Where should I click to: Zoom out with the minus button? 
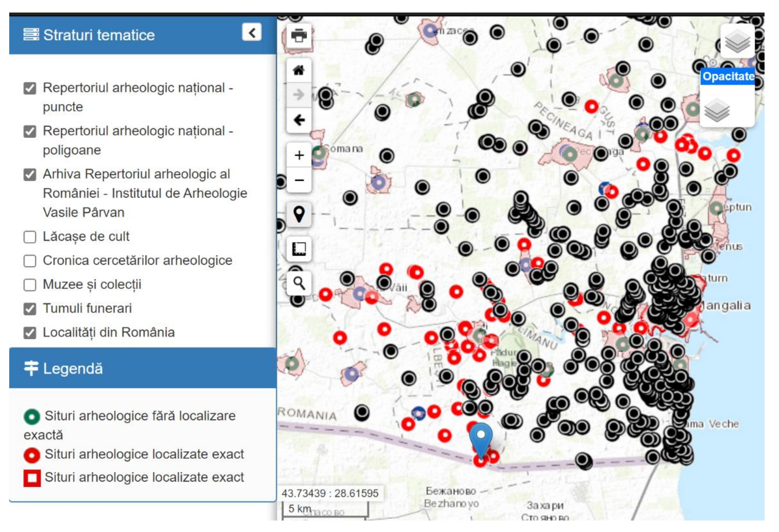[x=299, y=180]
